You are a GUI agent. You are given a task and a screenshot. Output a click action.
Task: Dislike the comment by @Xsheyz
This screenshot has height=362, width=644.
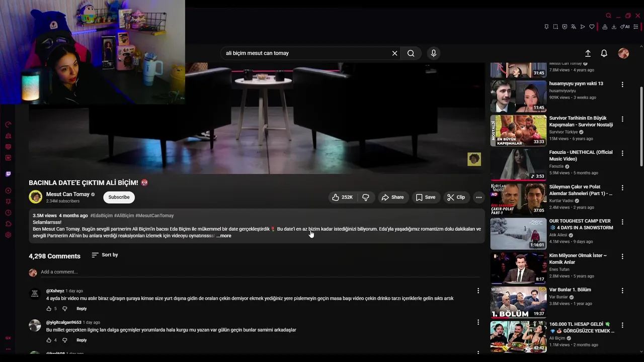click(x=64, y=309)
